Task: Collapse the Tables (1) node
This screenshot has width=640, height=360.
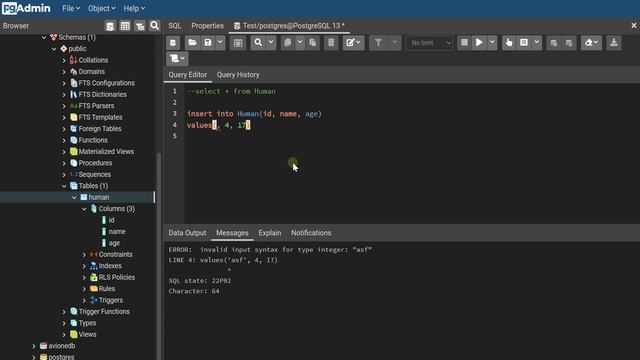Action: [64, 186]
